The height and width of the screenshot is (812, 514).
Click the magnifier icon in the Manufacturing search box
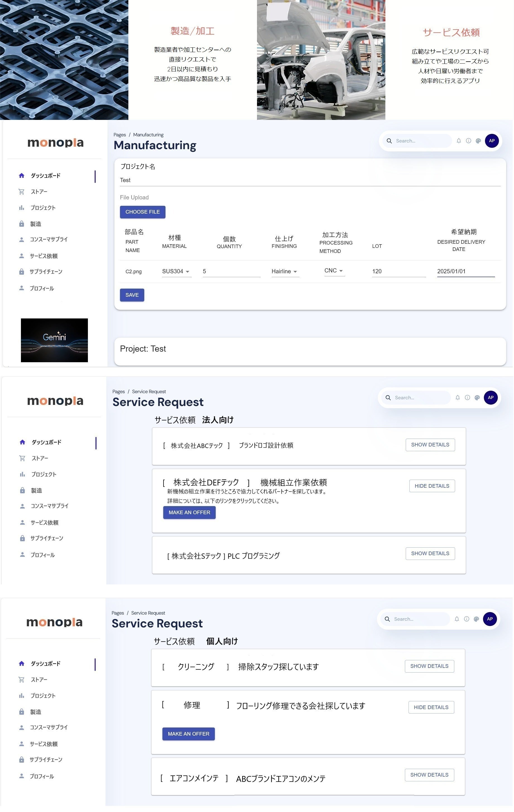click(389, 141)
